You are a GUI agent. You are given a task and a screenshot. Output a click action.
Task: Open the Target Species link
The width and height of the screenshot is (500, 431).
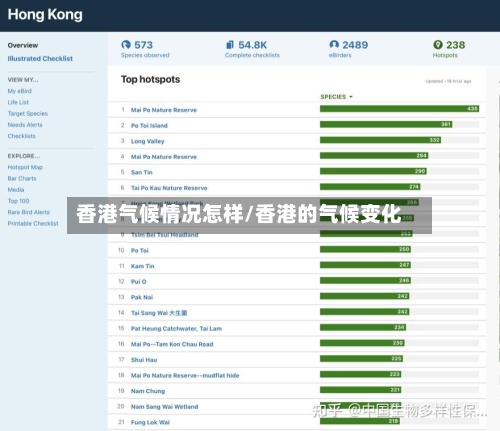pos(28,114)
